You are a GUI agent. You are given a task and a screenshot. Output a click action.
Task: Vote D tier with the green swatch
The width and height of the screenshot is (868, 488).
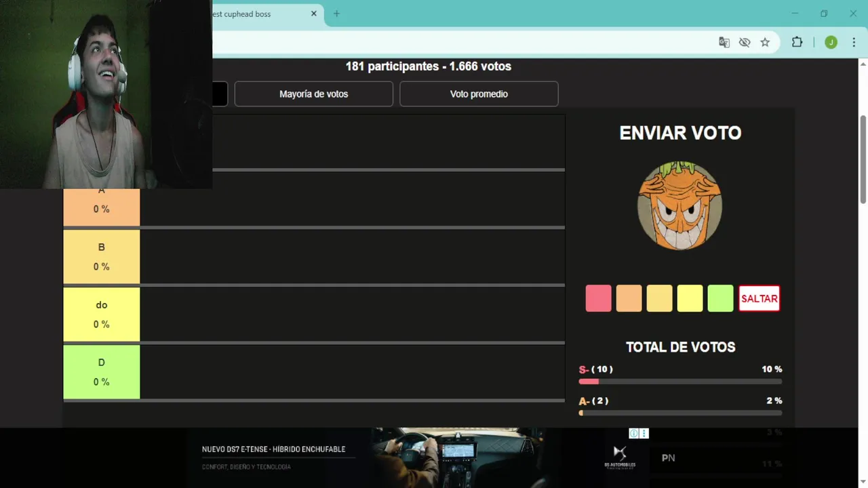[x=720, y=298]
